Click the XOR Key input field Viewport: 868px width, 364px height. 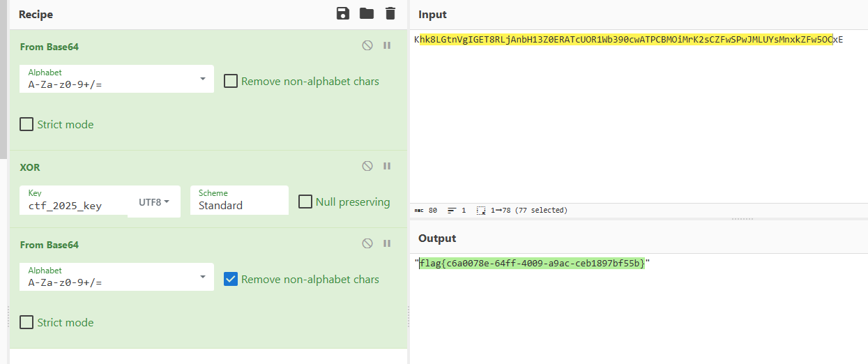click(x=73, y=205)
